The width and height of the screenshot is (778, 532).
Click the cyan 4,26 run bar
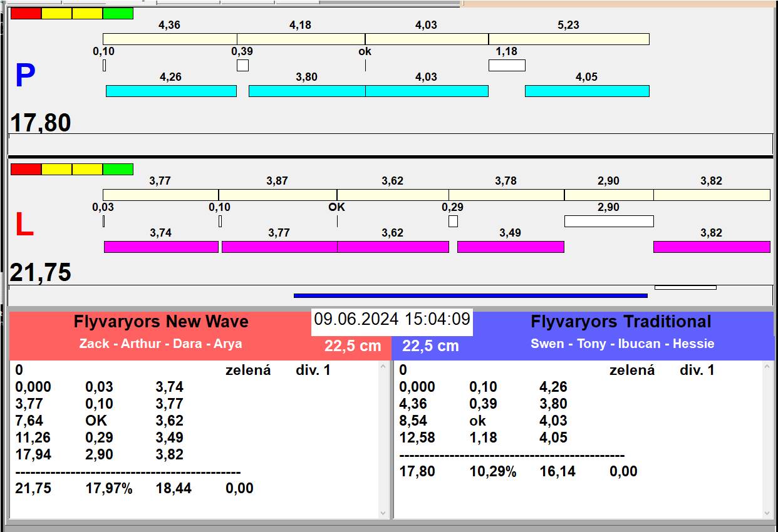pyautogui.click(x=171, y=91)
